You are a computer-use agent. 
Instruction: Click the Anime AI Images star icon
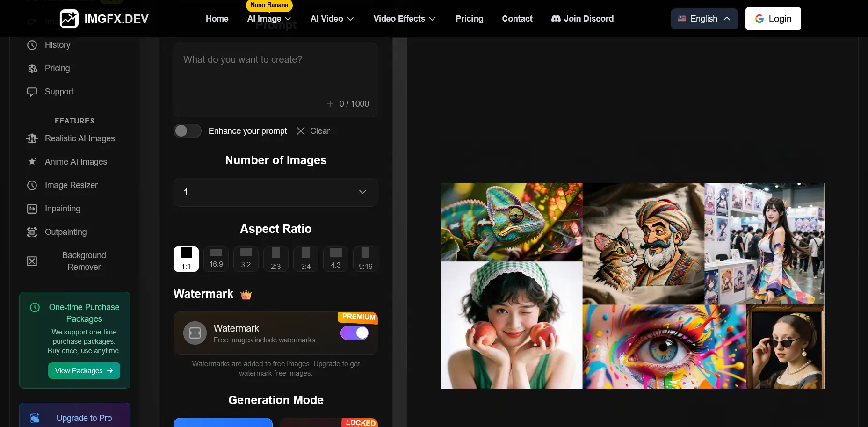click(x=32, y=161)
